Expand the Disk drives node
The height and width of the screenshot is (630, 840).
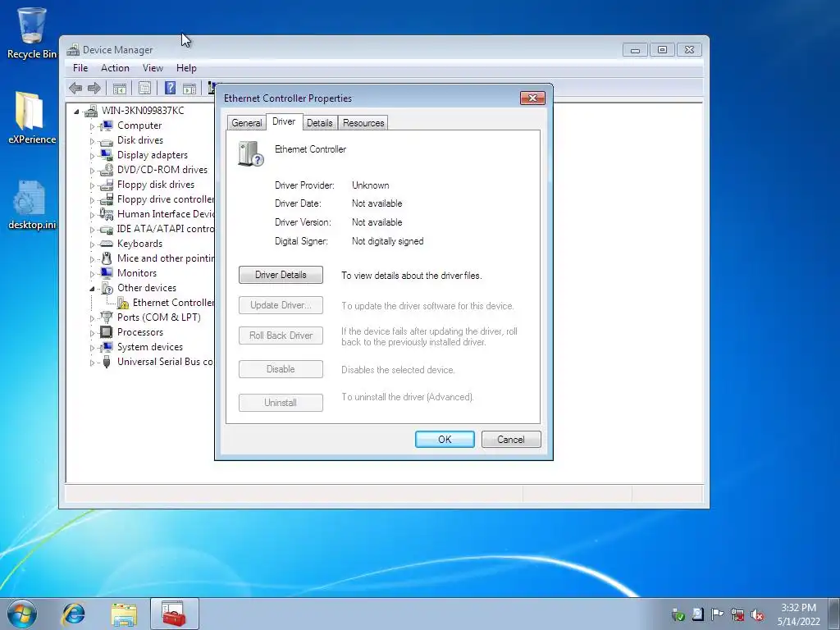pyautogui.click(x=92, y=141)
